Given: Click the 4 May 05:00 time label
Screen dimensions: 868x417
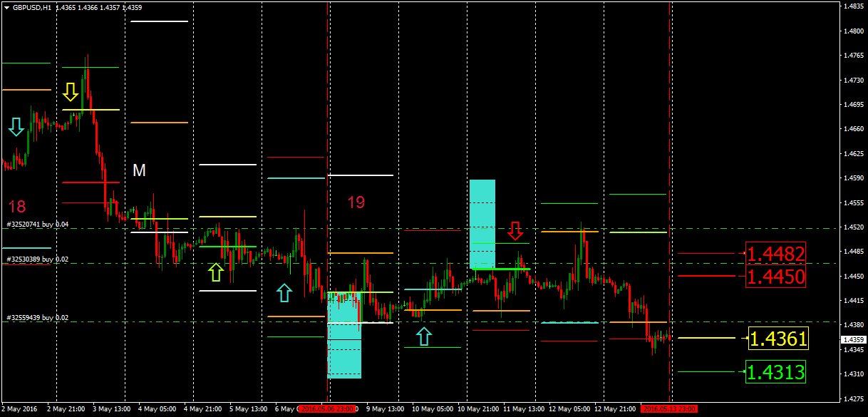Looking at the screenshot, I should click(156, 409).
